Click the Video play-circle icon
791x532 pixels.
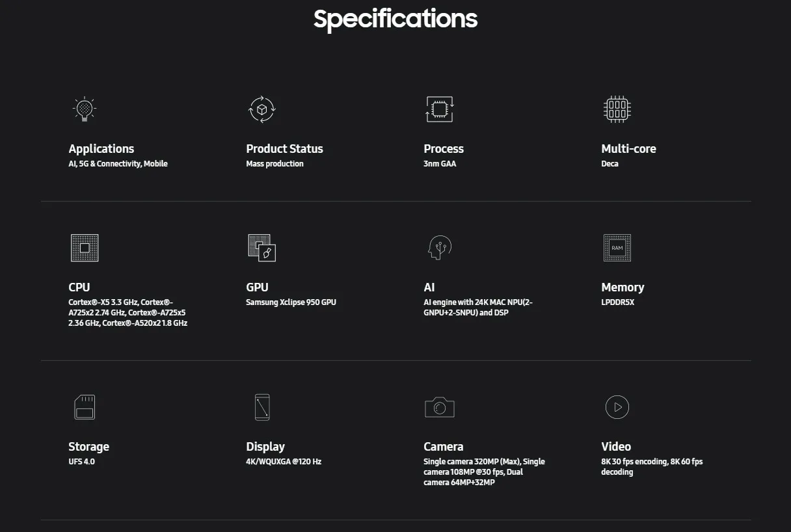click(x=617, y=407)
